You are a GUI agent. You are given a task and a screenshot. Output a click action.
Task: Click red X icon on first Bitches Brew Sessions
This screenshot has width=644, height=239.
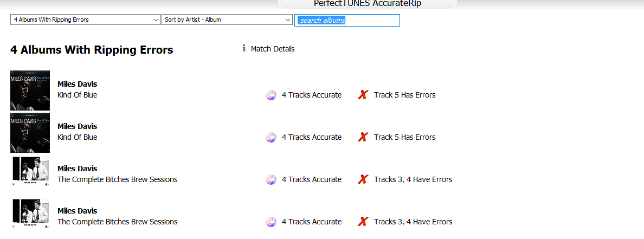click(x=363, y=180)
